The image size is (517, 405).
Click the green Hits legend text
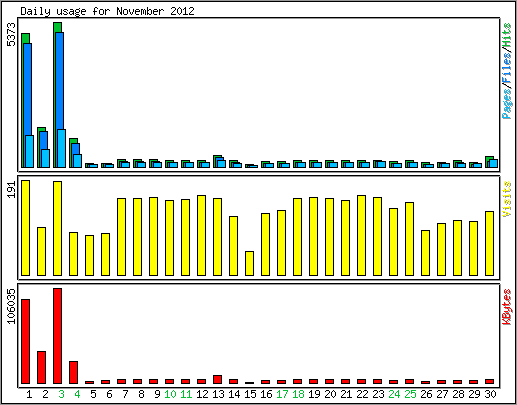[x=507, y=35]
